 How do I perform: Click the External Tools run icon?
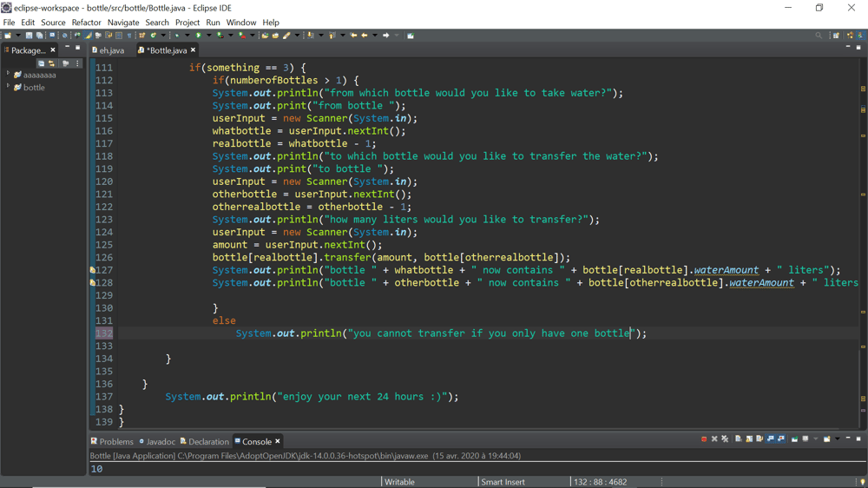pyautogui.click(x=242, y=36)
